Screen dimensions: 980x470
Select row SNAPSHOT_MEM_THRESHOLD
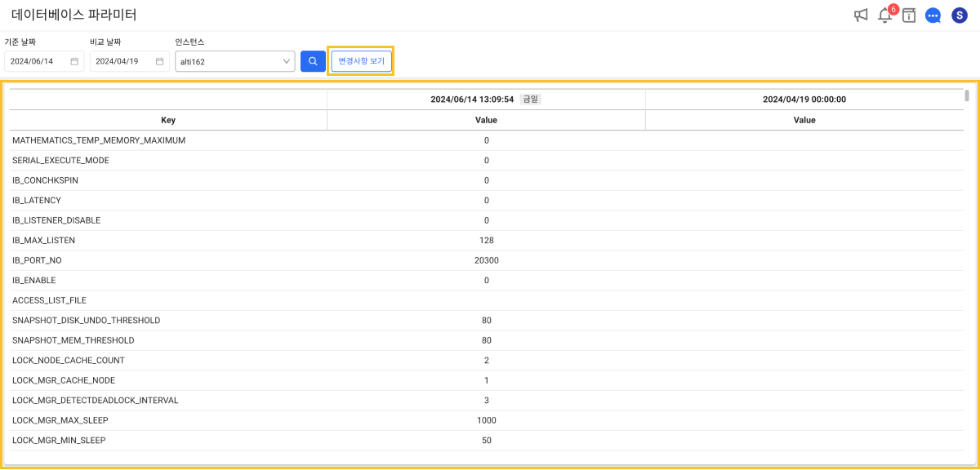[487, 340]
